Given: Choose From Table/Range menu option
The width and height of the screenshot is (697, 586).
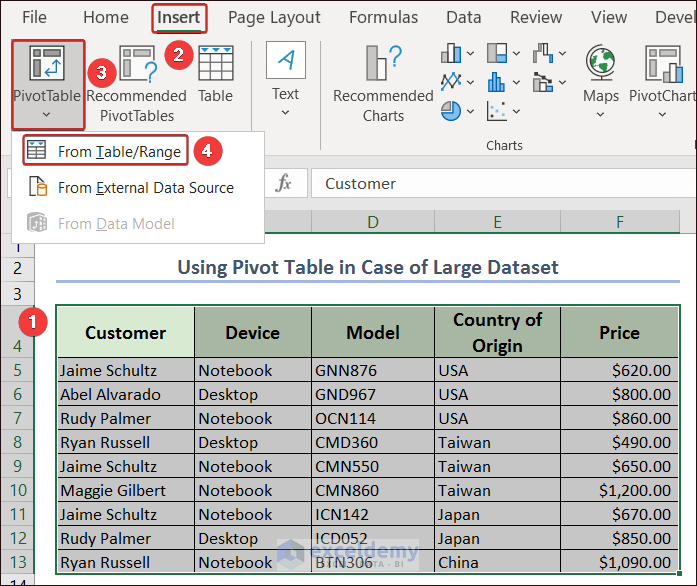Looking at the screenshot, I should (x=118, y=151).
